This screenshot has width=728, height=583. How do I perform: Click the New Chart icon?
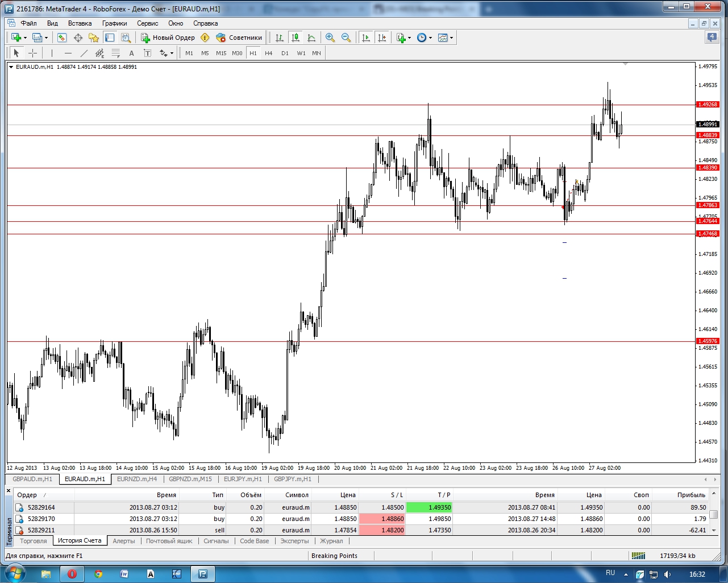16,38
